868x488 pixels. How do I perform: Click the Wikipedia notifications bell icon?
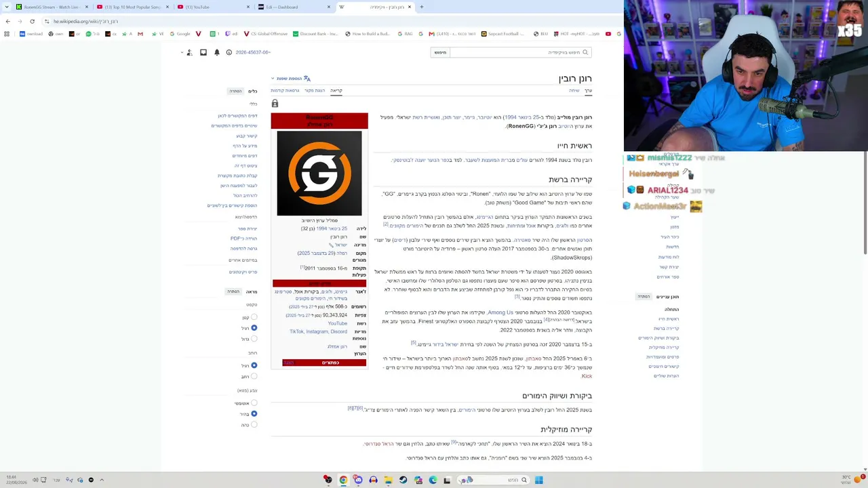(217, 52)
